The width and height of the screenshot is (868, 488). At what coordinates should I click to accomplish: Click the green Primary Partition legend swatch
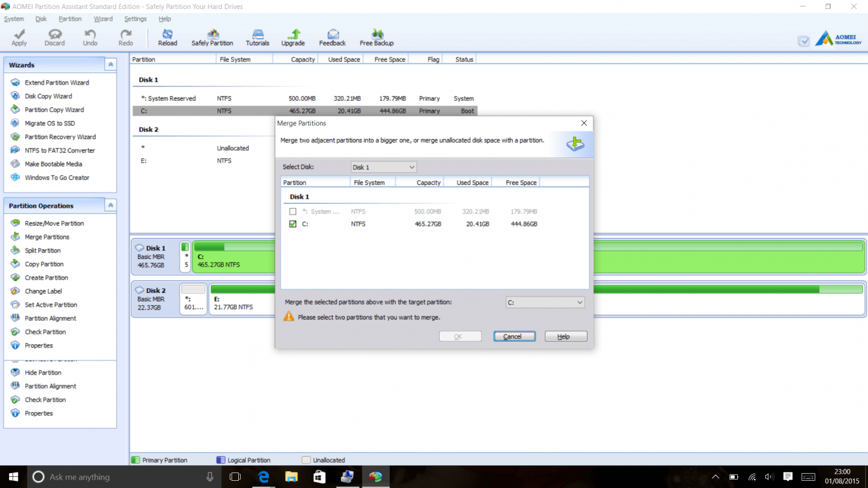(135, 460)
